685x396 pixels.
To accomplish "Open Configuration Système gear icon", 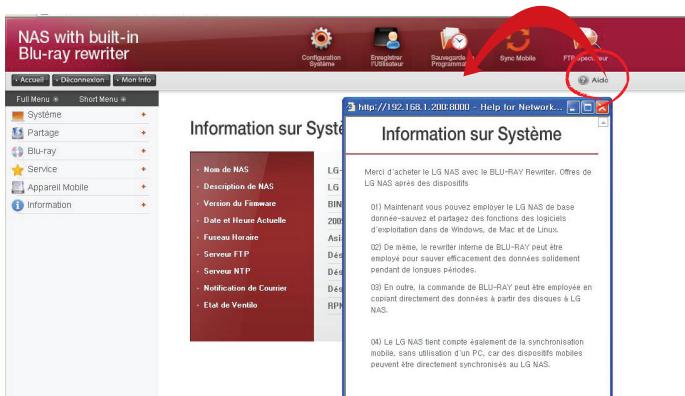I will pyautogui.click(x=321, y=38).
